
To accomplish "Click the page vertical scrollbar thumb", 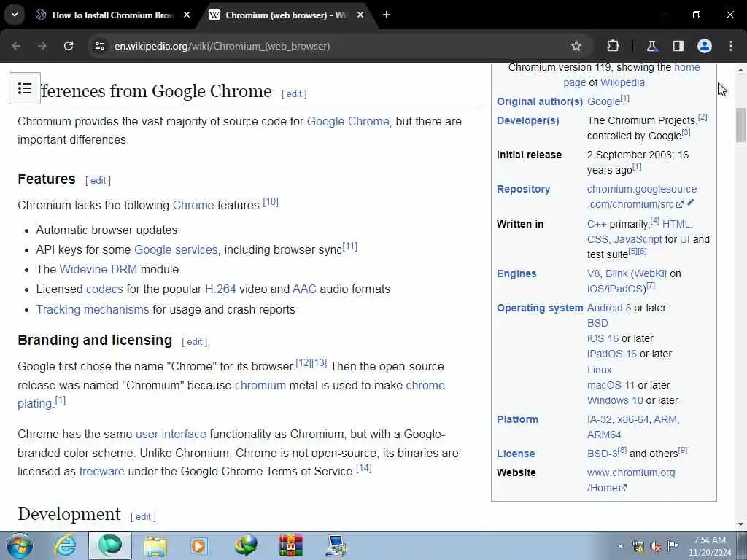I will tap(740, 125).
